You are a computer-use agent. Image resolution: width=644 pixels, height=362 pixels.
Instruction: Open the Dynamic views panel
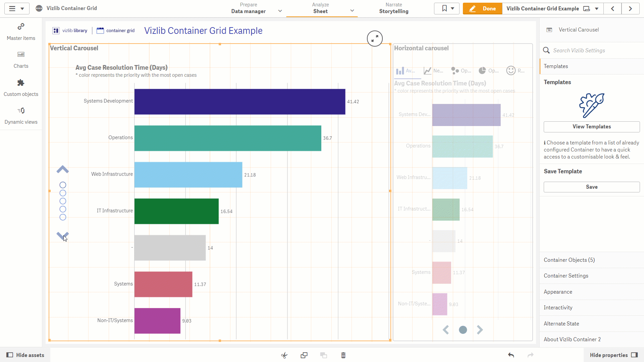tap(21, 116)
